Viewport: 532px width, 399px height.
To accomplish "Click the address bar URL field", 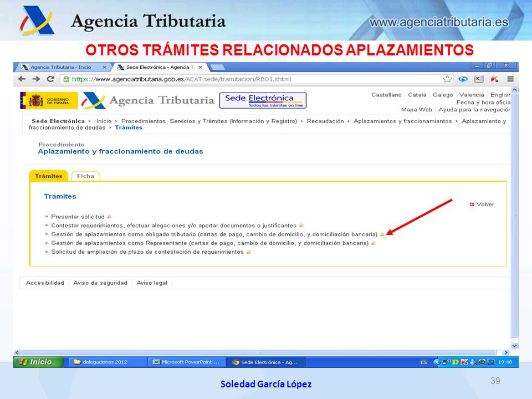I will pyautogui.click(x=257, y=79).
